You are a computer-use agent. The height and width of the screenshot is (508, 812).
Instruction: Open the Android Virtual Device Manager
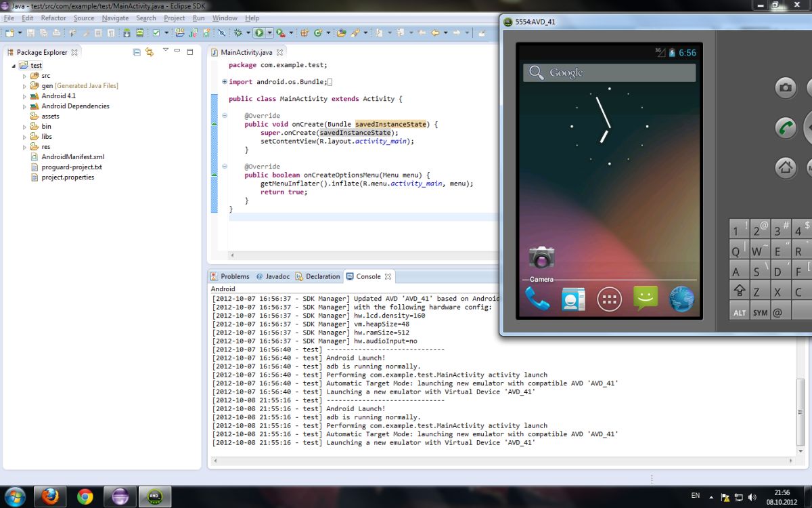(139, 33)
